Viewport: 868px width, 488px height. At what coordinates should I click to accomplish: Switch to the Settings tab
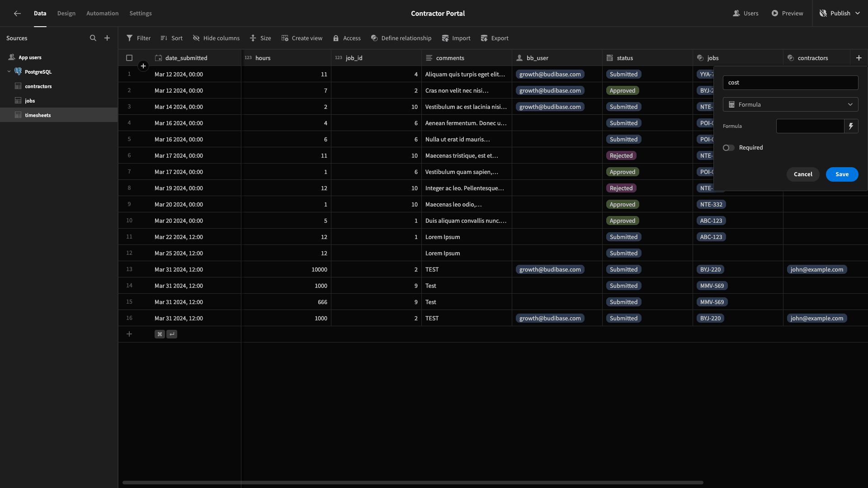(x=141, y=13)
